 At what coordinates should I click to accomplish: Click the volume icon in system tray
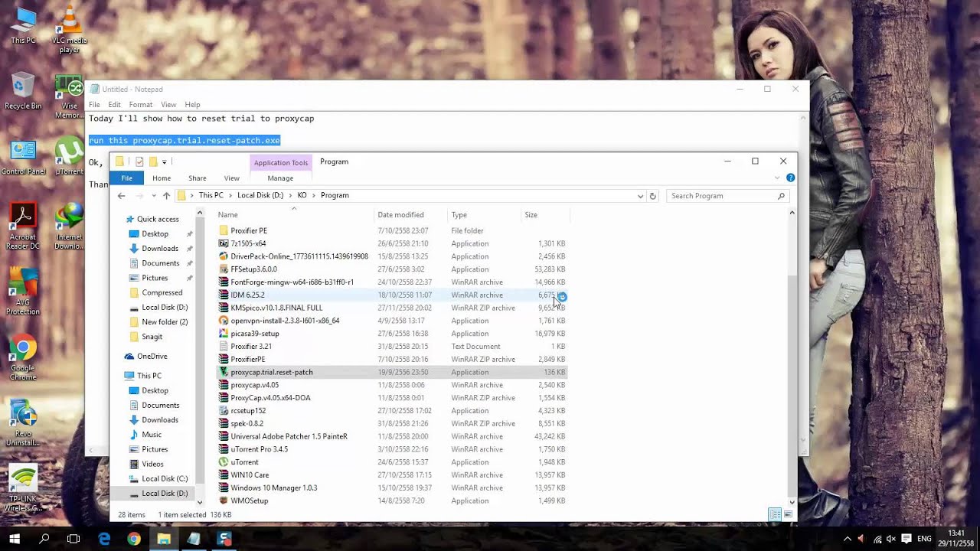(x=892, y=539)
